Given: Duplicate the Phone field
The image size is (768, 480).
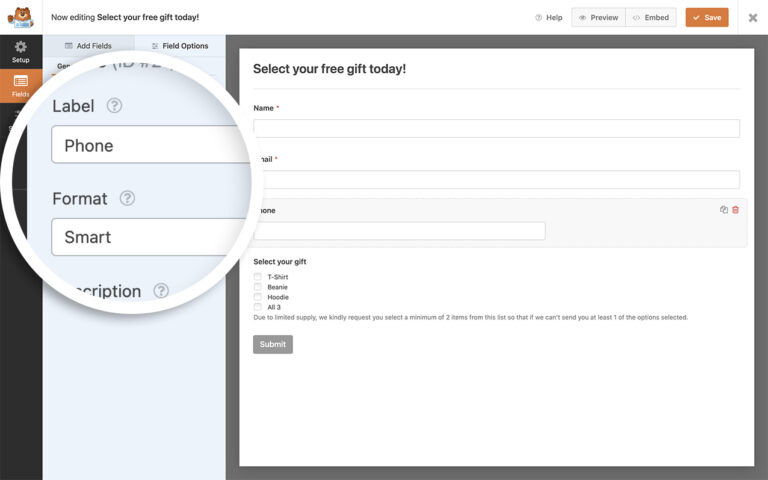Looking at the screenshot, I should 724,210.
